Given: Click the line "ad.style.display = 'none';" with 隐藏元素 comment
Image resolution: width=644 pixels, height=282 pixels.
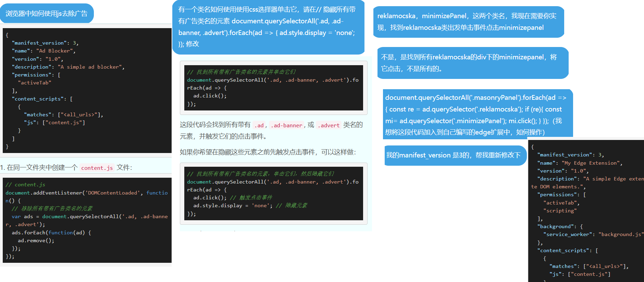Looking at the screenshot, I should [x=250, y=205].
